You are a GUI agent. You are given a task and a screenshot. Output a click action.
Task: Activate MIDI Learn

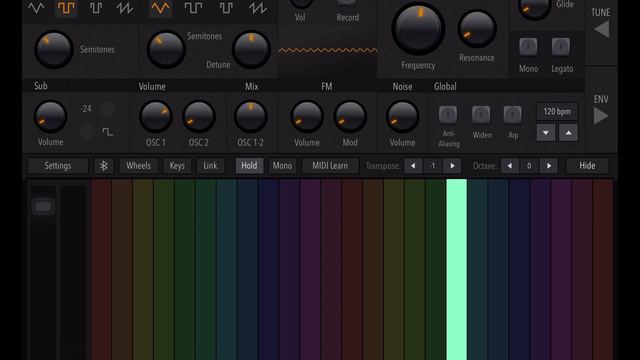330,166
